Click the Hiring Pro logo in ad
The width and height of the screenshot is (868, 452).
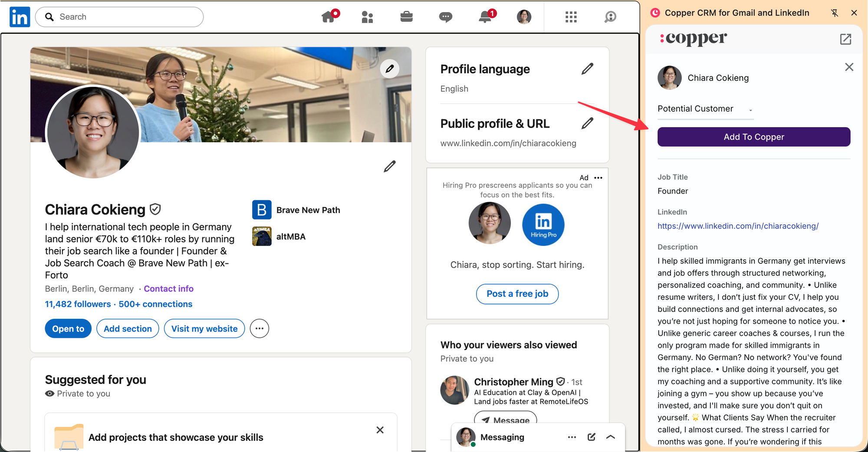543,225
